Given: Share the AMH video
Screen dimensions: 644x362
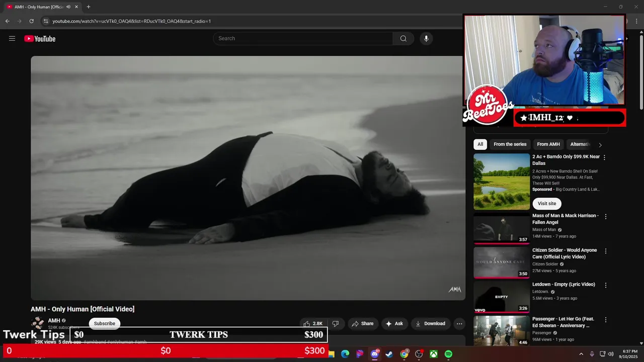Looking at the screenshot, I should coord(362,324).
